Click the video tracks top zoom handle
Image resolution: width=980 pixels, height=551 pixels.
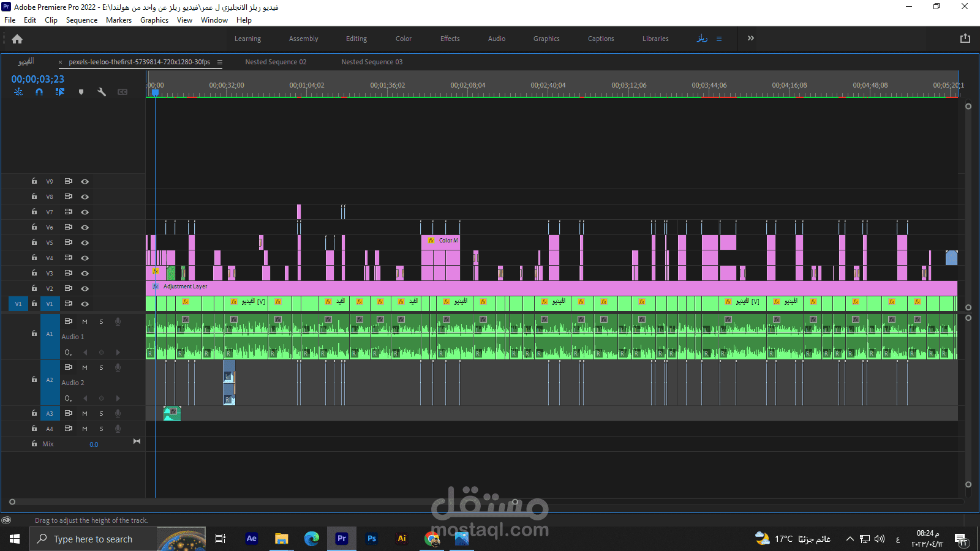(968, 107)
